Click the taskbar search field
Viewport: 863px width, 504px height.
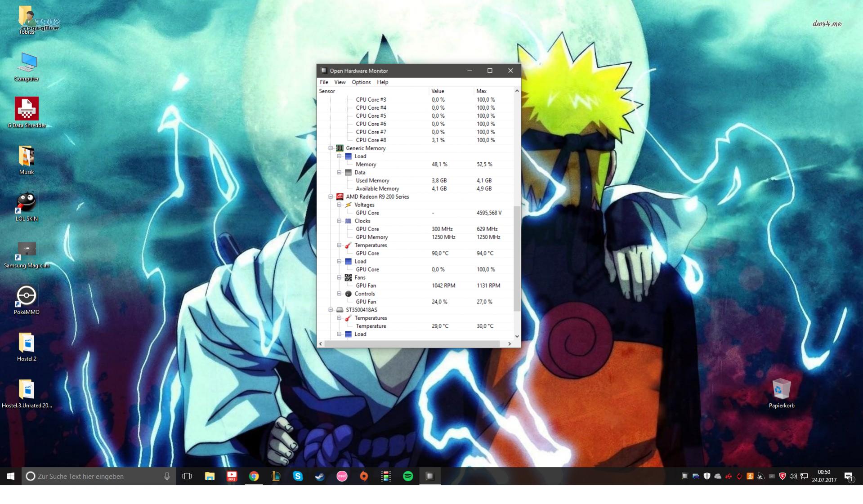click(98, 476)
